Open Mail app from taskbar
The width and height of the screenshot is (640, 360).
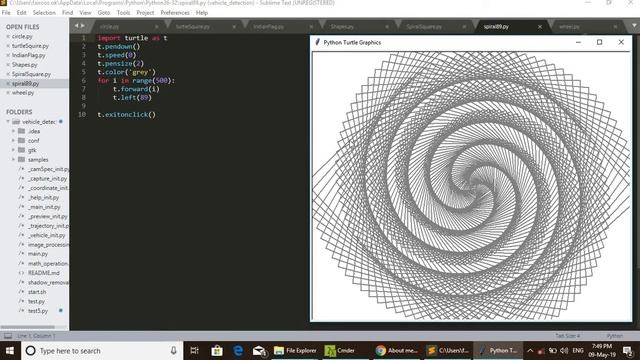(x=259, y=351)
